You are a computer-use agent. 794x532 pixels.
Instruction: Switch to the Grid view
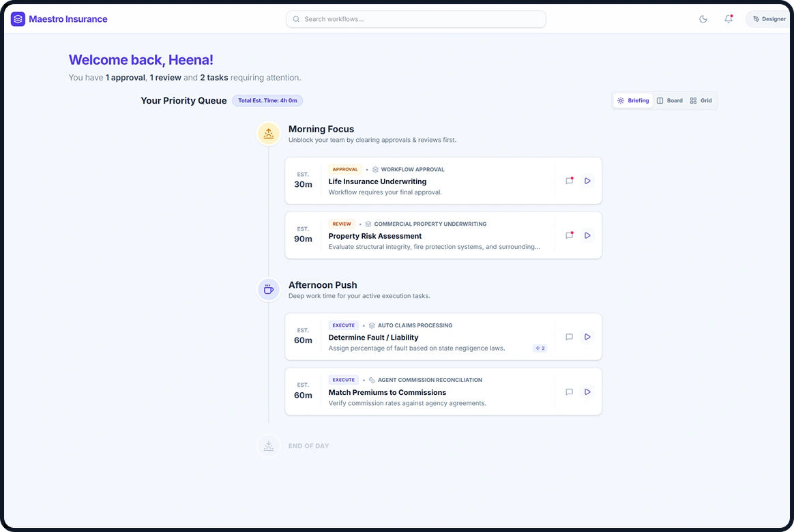point(701,100)
